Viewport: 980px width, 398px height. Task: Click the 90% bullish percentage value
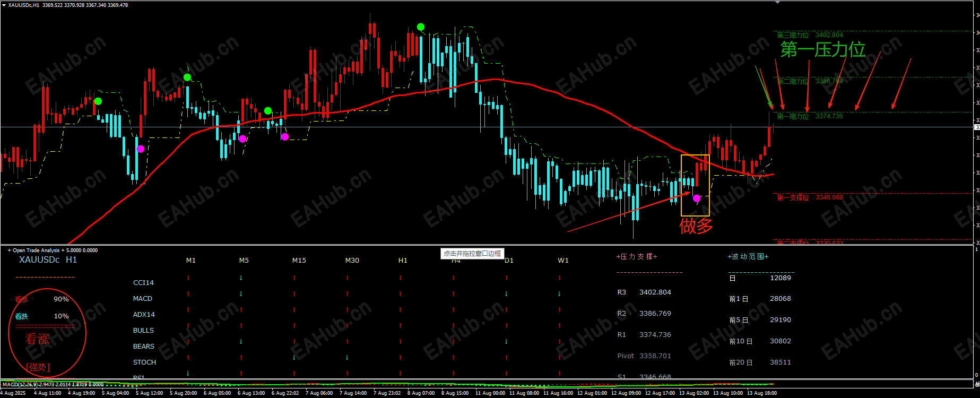coord(61,299)
